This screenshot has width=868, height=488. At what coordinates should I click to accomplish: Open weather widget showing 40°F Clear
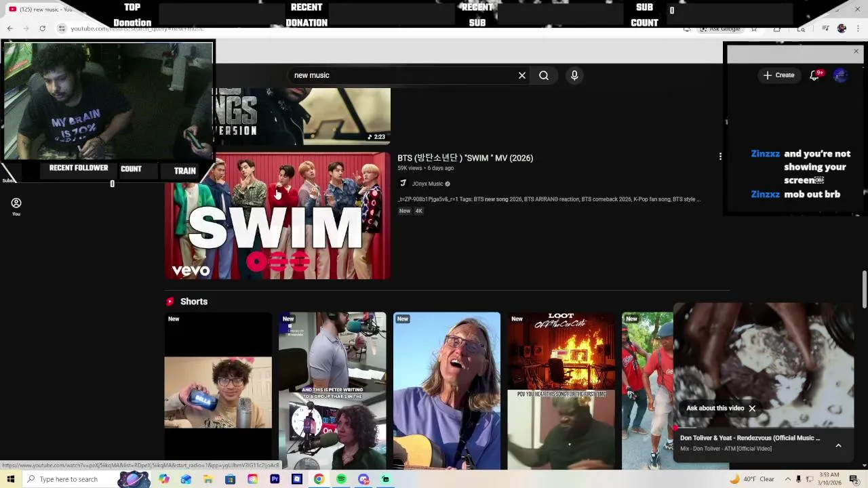pyautogui.click(x=751, y=479)
